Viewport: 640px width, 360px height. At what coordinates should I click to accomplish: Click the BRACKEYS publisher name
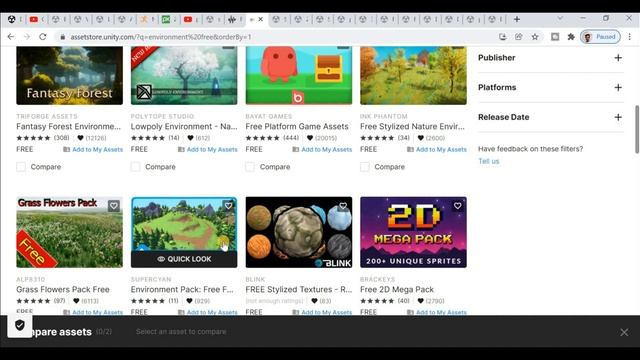coord(378,279)
